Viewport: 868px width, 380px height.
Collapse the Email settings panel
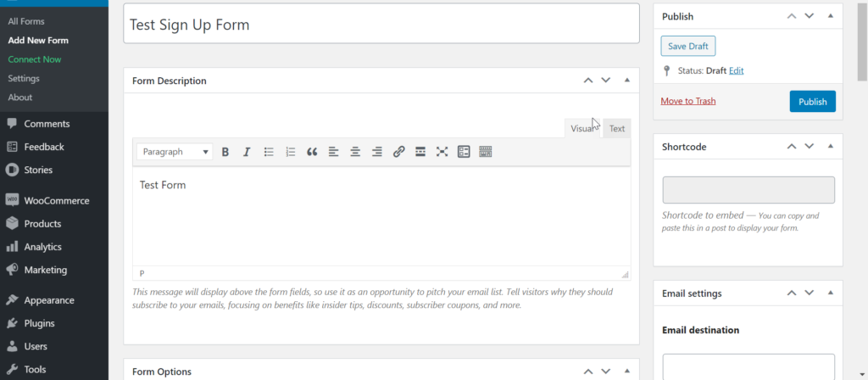point(831,293)
